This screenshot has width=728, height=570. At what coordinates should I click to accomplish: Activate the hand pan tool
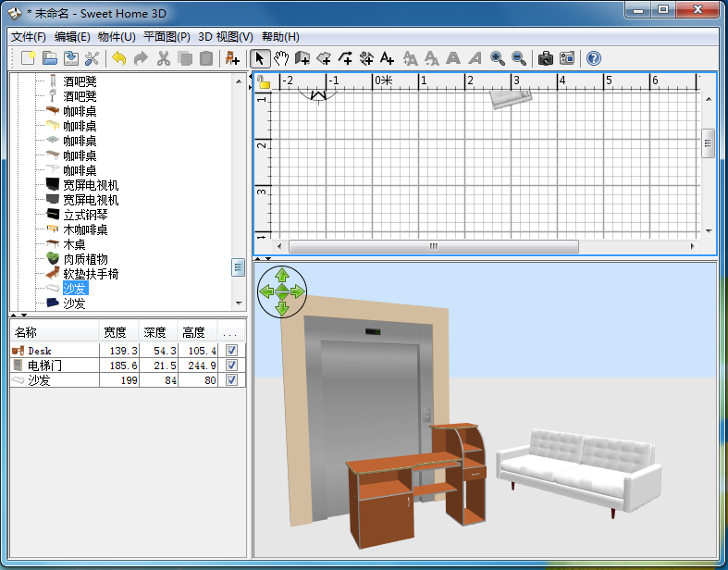coord(281,58)
